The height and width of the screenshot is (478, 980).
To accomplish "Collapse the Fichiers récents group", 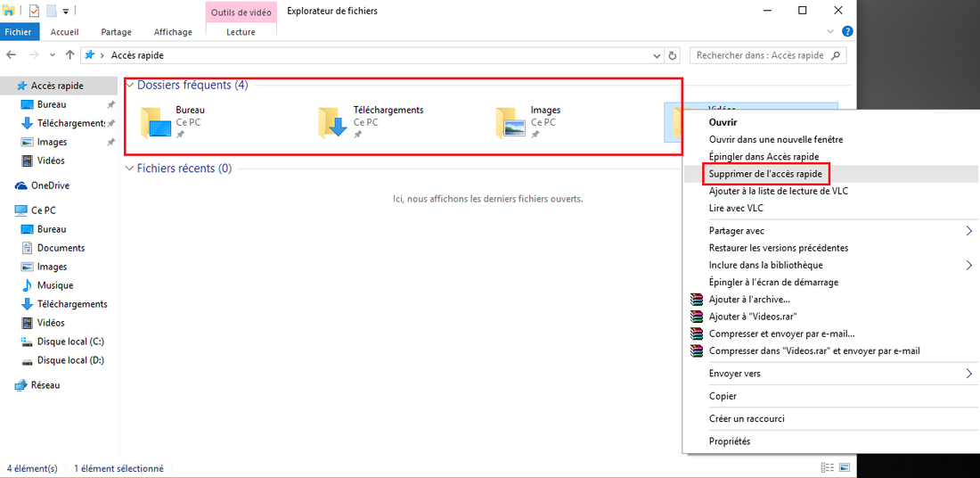I will tap(131, 169).
